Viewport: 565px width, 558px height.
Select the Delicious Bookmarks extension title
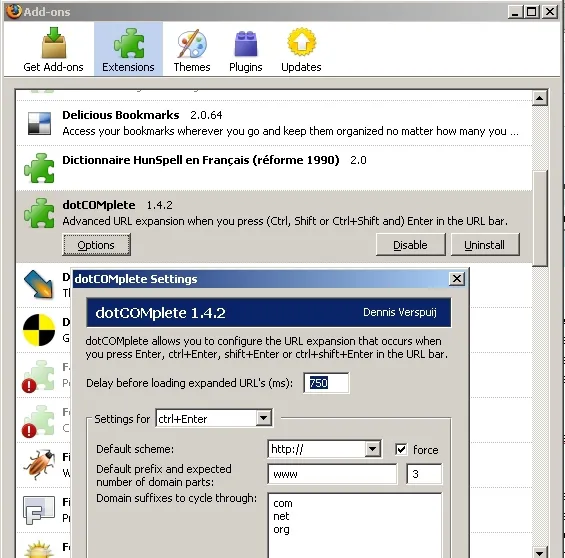(121, 115)
